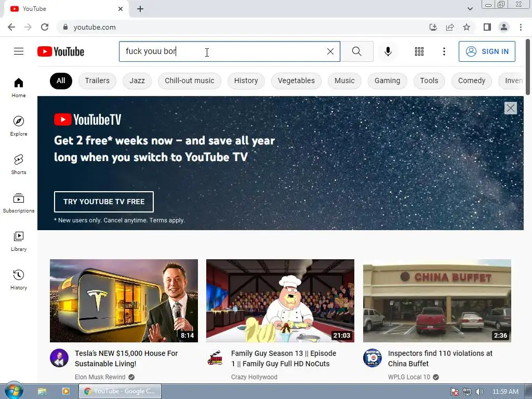The height and width of the screenshot is (399, 532).
Task: Go forward in browser
Action: [28, 27]
